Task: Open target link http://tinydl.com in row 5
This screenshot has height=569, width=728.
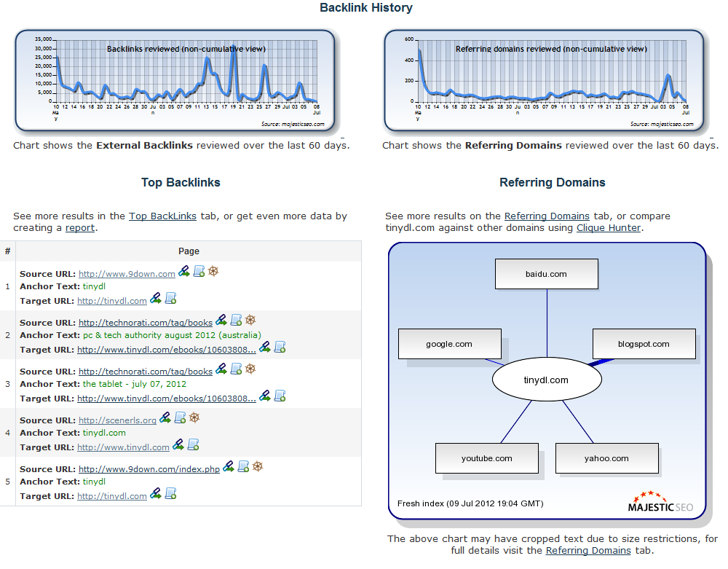Action: click(x=112, y=496)
